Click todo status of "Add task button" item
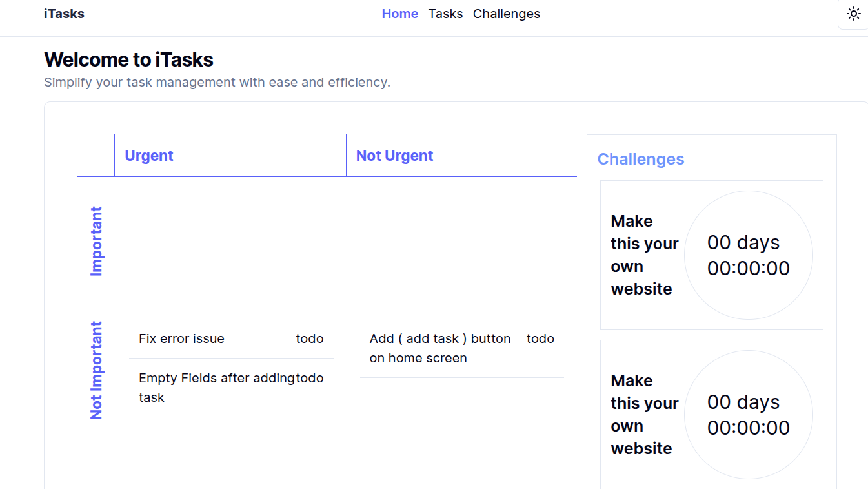The height and width of the screenshot is (489, 868). (540, 338)
